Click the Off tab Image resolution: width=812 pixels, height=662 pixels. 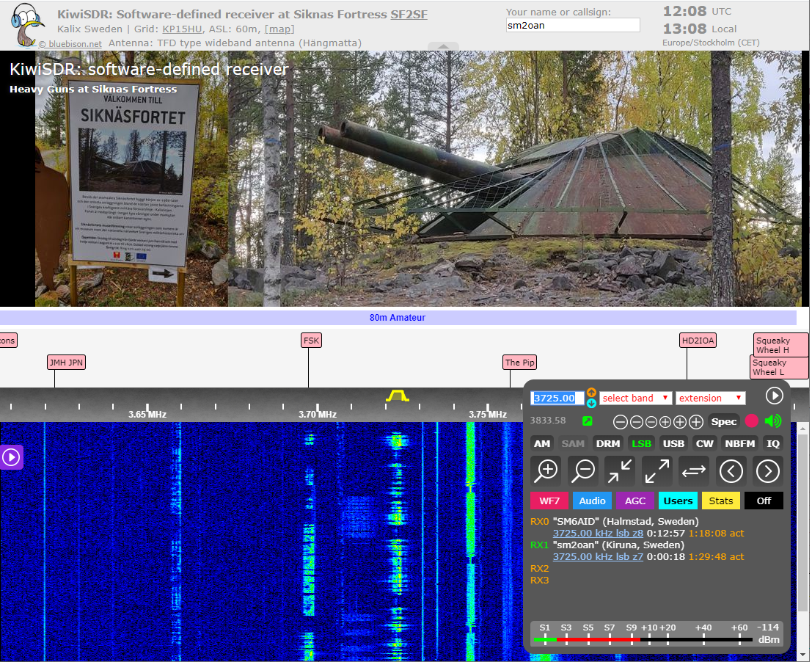764,501
